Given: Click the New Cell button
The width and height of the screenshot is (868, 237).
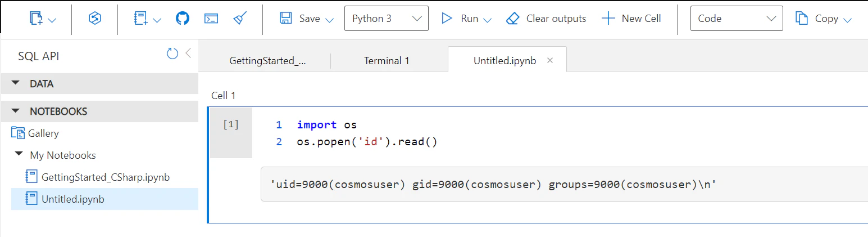Looking at the screenshot, I should coord(631,19).
